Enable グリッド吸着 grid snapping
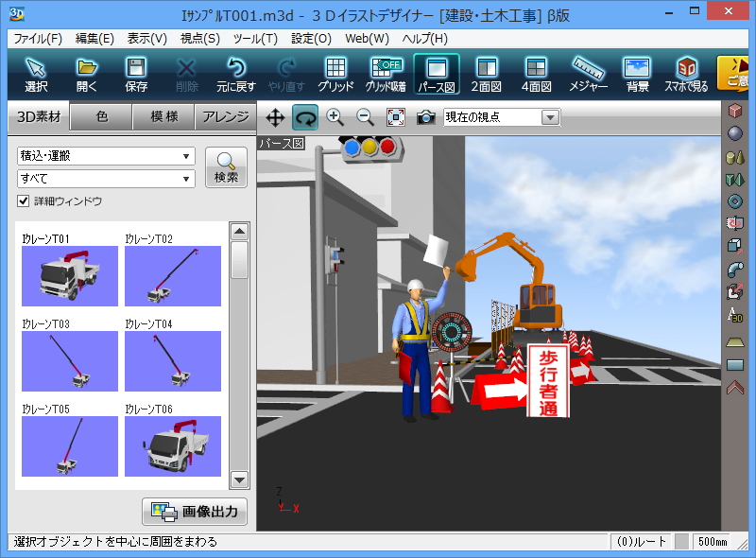 (386, 74)
